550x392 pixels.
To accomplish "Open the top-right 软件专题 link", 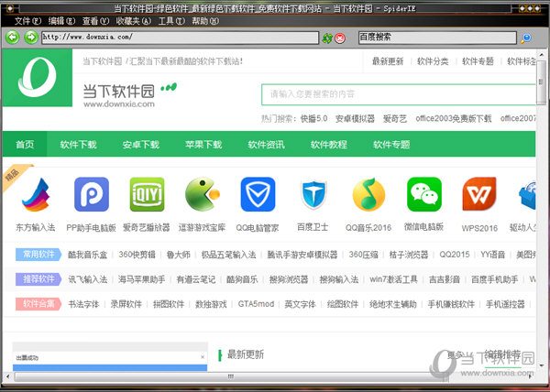I will pos(478,61).
